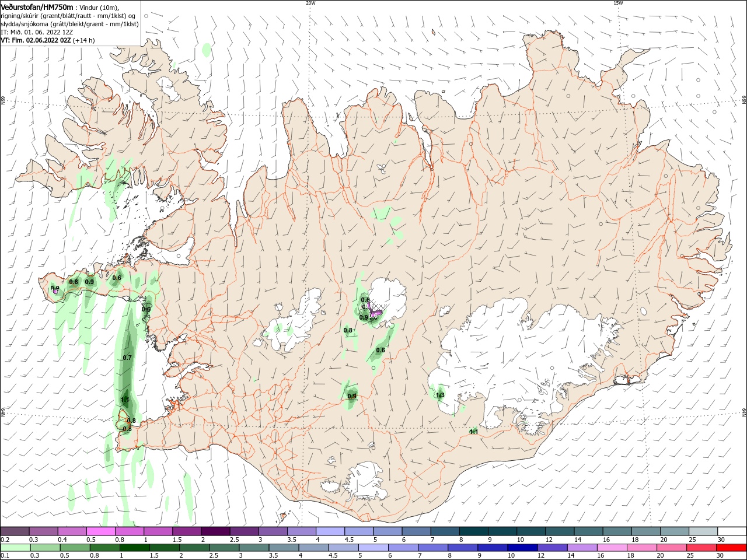Screen dimensions: 747x560
Task: Select the 'slydda/snjókoma' legend description line
Action: (x=69, y=24)
